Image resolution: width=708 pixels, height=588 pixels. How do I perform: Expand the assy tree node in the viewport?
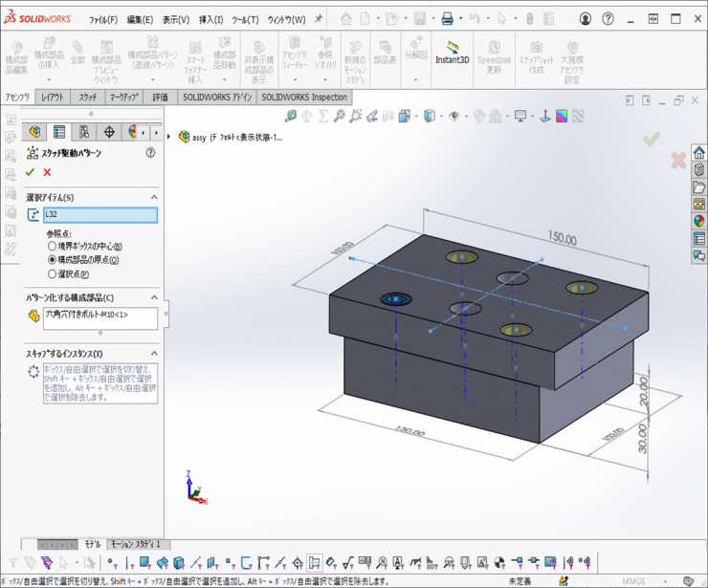click(170, 137)
